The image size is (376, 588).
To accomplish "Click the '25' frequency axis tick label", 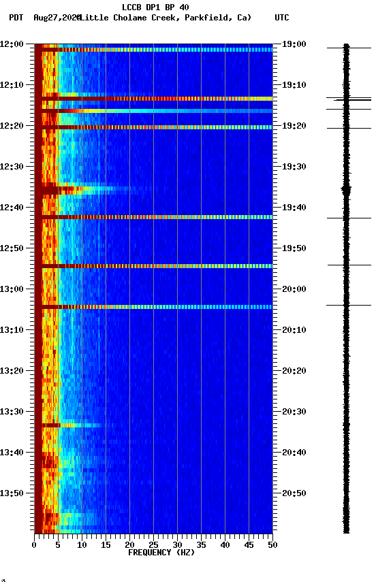I will click(153, 545).
